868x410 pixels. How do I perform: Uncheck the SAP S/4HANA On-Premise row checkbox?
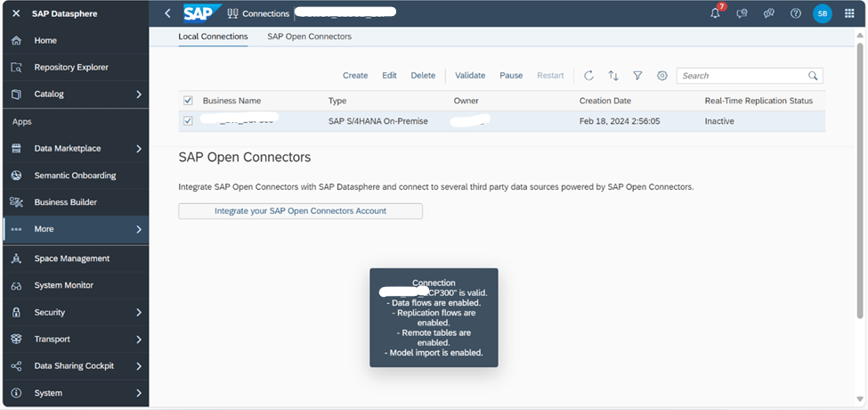(x=188, y=121)
